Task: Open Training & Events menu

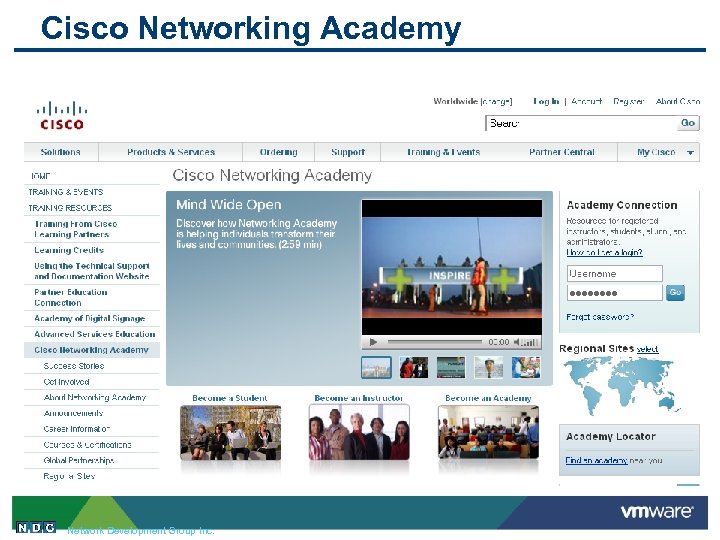Action: click(x=444, y=152)
